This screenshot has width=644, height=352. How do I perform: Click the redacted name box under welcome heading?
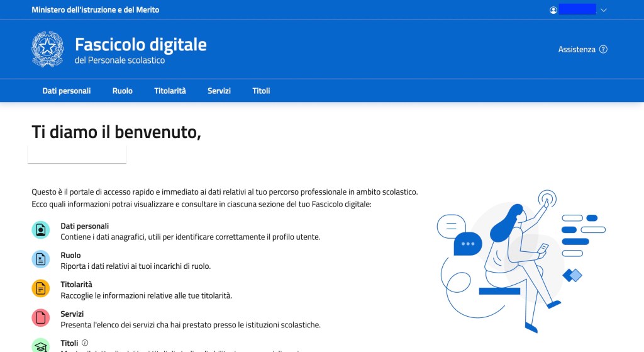77,154
